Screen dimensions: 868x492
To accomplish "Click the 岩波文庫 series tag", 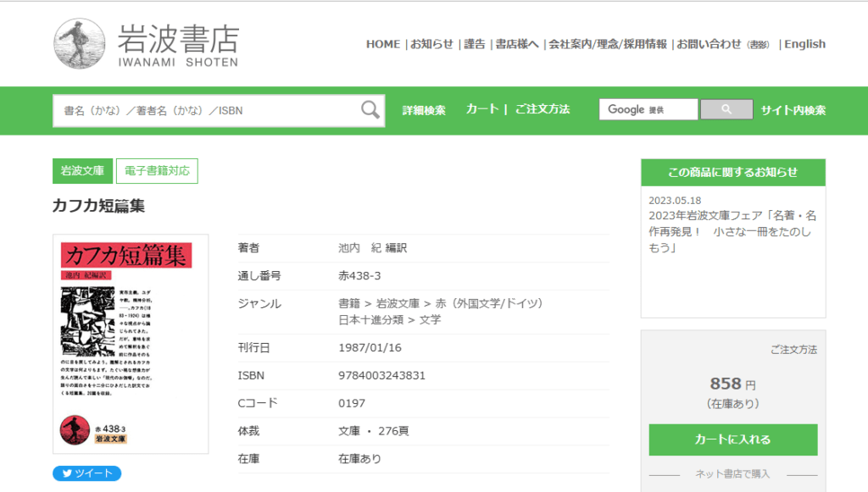I will 82,171.
